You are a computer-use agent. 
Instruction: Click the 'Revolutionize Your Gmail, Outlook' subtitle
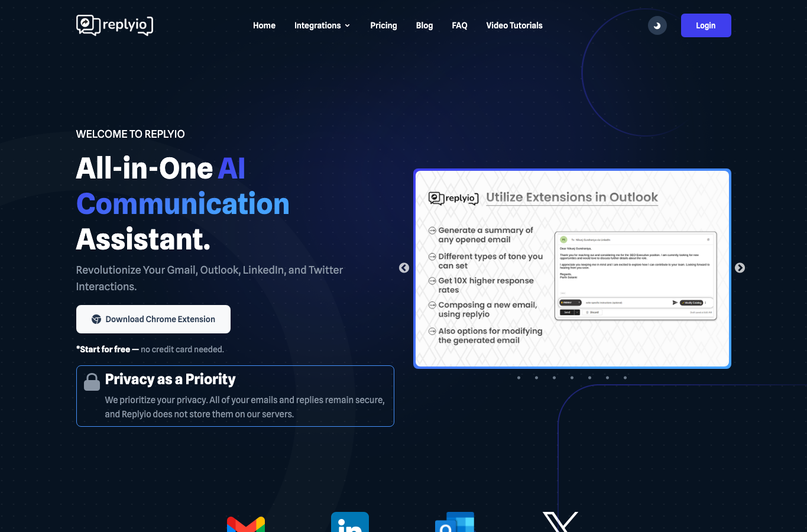click(209, 278)
